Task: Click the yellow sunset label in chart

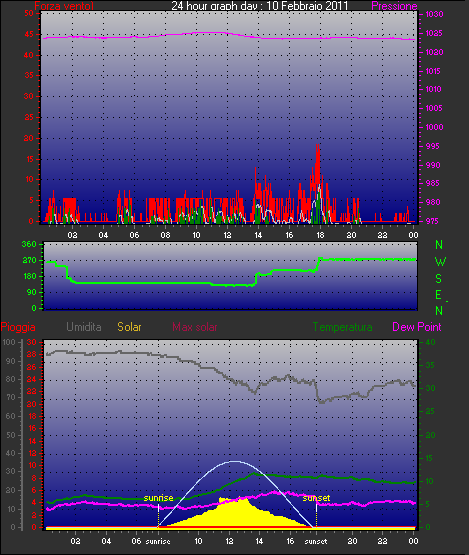Action: (x=316, y=498)
